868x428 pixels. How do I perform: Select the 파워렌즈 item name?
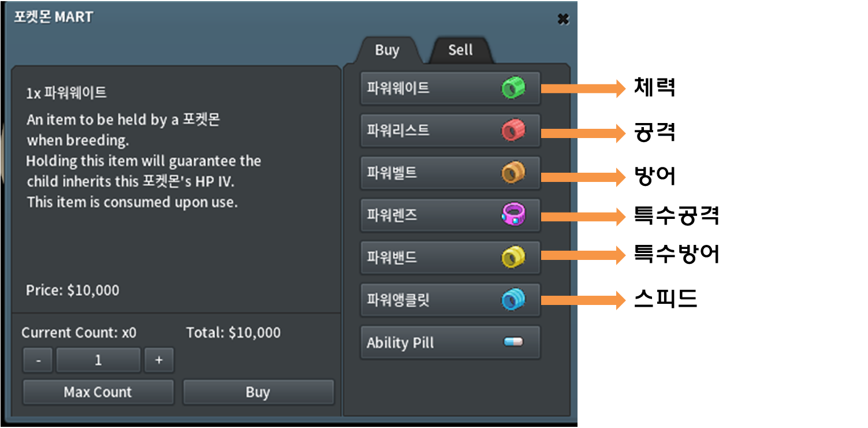point(392,215)
